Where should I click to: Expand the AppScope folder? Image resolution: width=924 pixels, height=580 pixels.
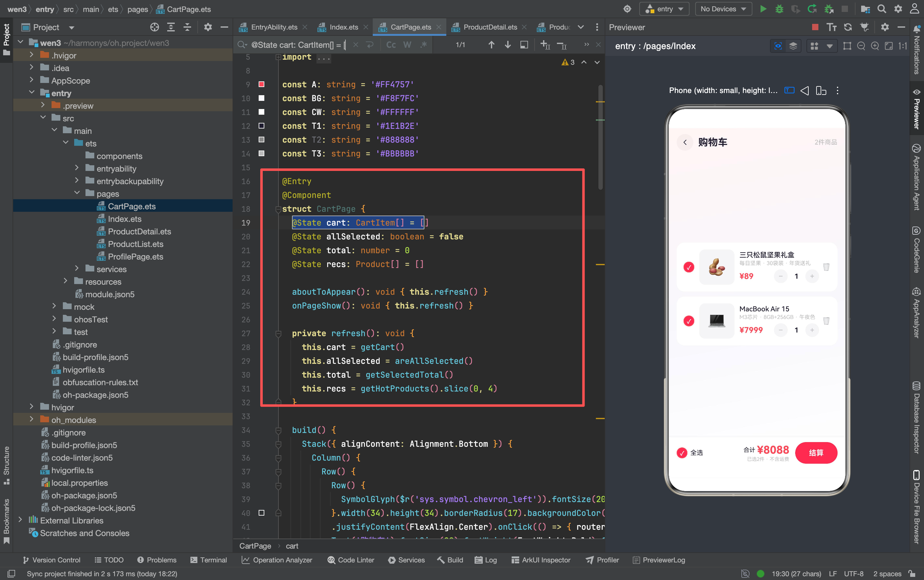pos(31,80)
